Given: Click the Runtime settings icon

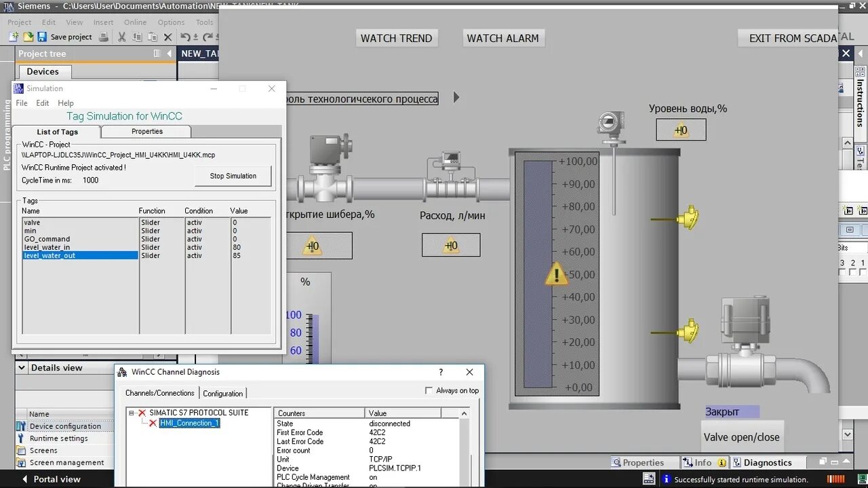Looking at the screenshot, I should pos(20,438).
